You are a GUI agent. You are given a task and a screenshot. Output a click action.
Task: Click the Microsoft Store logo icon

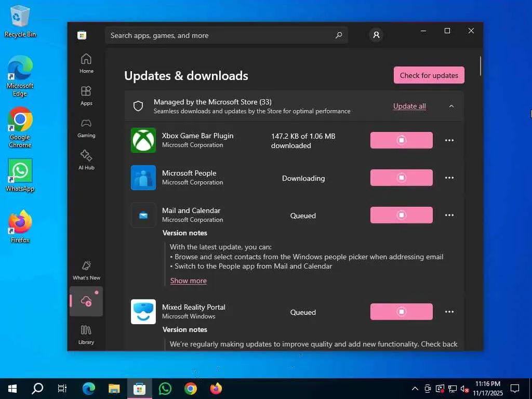[82, 35]
